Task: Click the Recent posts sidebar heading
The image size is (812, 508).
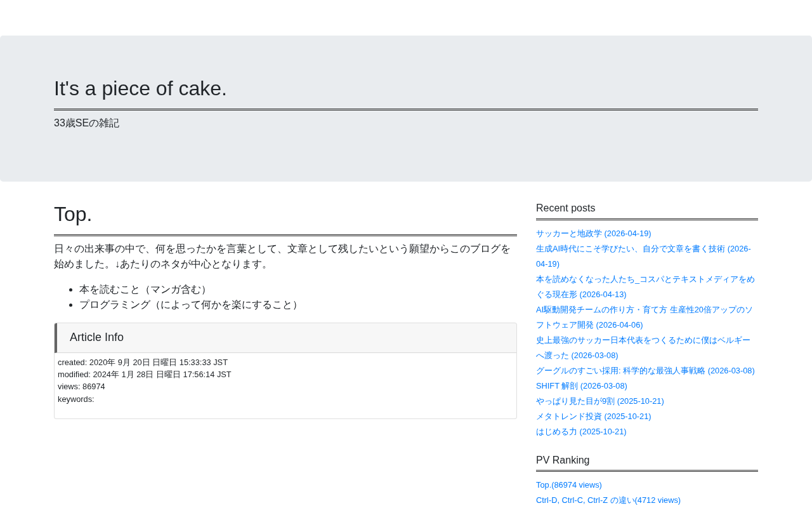Action: coord(565,208)
